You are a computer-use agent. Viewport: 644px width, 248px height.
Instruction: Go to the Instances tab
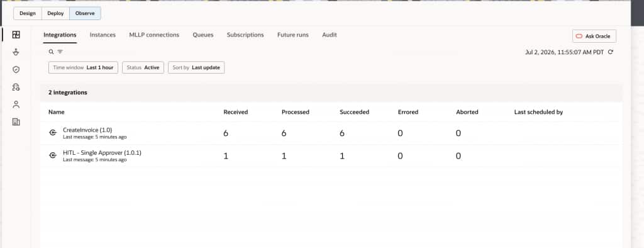point(103,35)
